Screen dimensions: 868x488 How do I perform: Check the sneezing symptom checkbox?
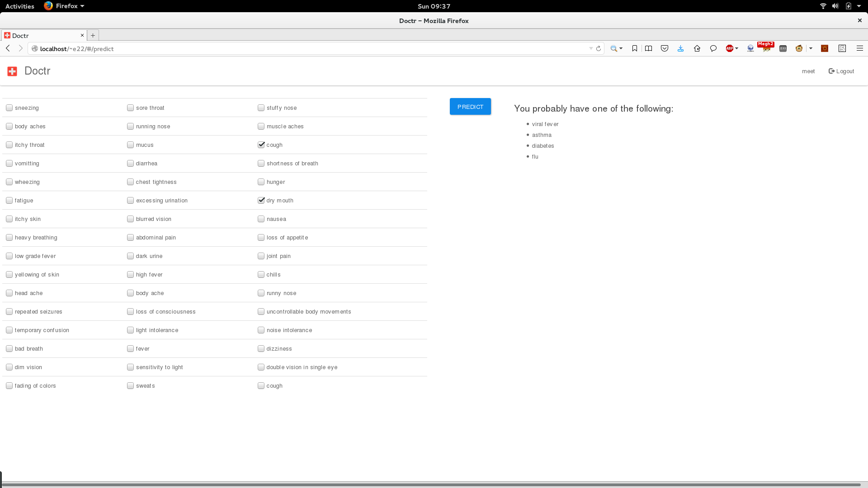pyautogui.click(x=9, y=108)
